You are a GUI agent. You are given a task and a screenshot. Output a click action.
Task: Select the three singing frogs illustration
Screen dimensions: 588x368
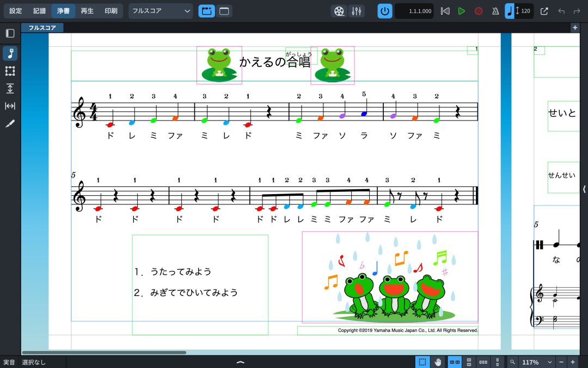point(390,277)
